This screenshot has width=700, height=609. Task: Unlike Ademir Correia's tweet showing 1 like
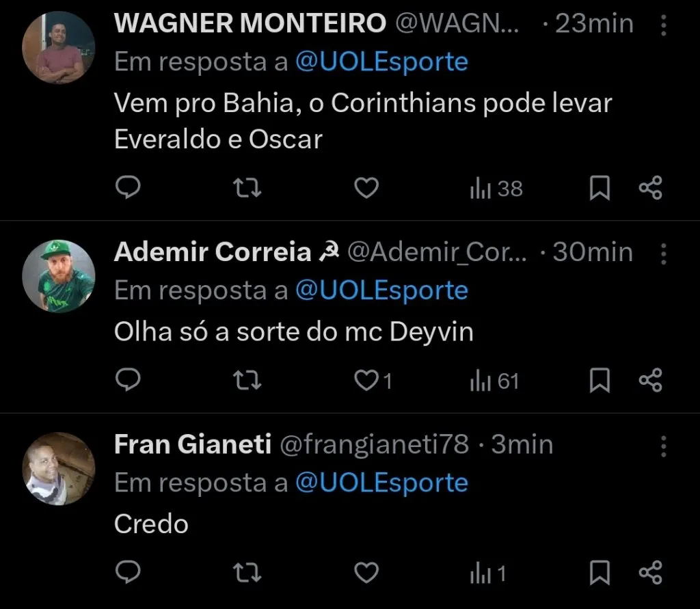(x=366, y=380)
